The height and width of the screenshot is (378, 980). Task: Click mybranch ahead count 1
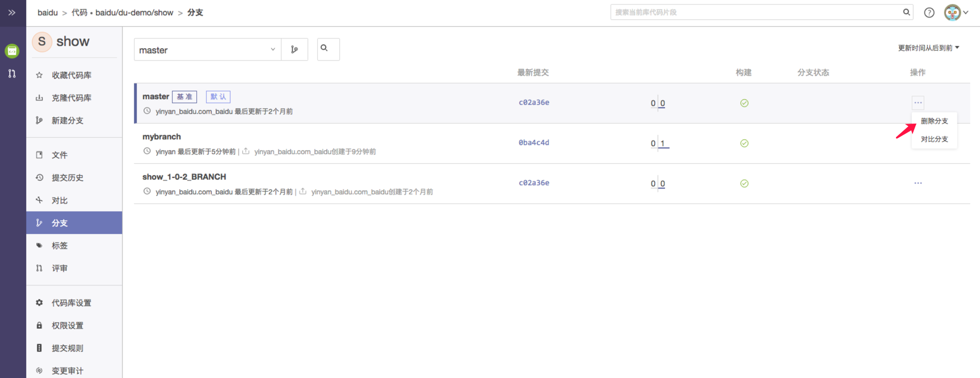663,143
